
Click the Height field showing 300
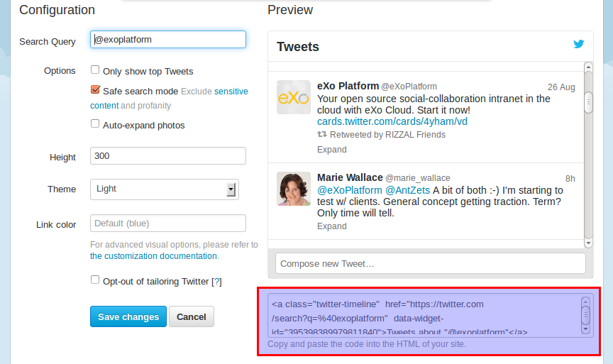pyautogui.click(x=168, y=156)
